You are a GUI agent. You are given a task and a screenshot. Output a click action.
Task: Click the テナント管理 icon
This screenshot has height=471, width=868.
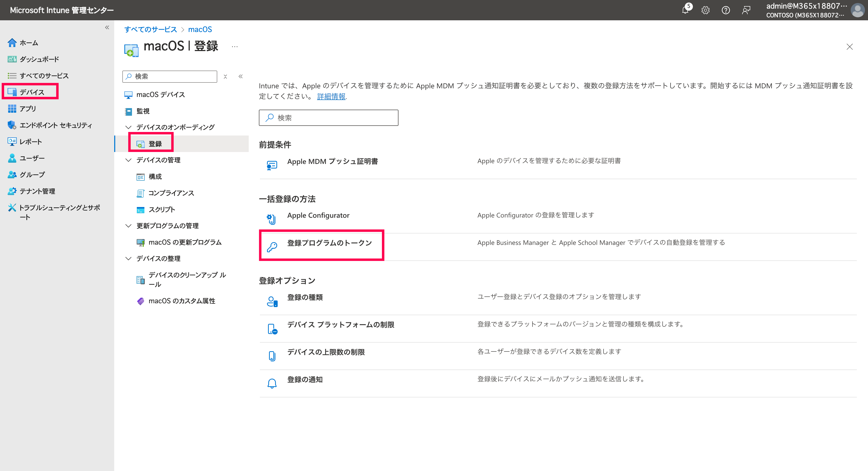[12, 191]
